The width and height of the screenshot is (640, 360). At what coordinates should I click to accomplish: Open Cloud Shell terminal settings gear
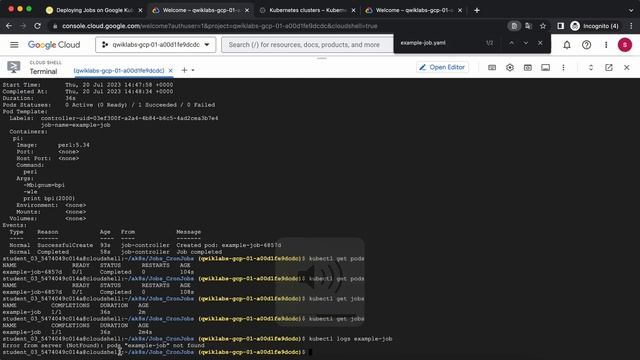(510, 68)
